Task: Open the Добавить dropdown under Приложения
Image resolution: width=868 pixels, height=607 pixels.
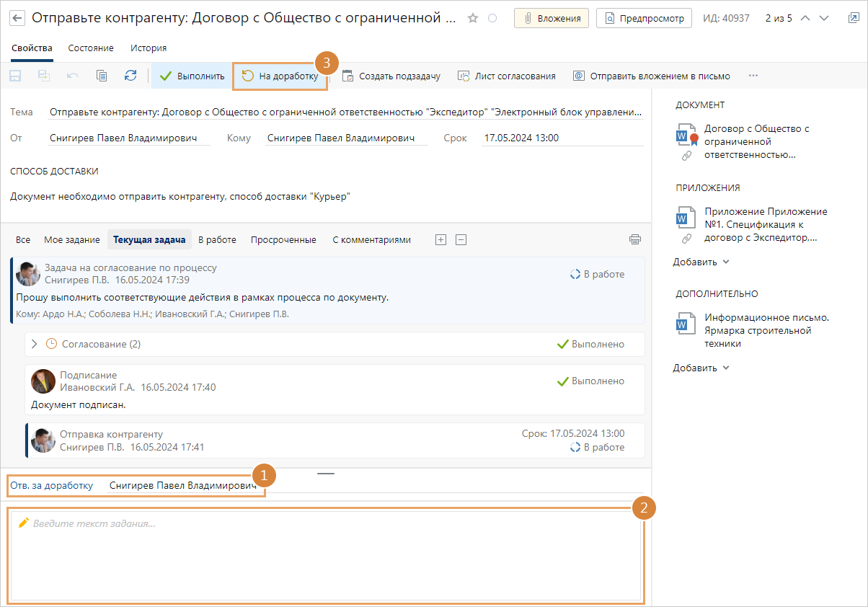Action: pos(701,262)
